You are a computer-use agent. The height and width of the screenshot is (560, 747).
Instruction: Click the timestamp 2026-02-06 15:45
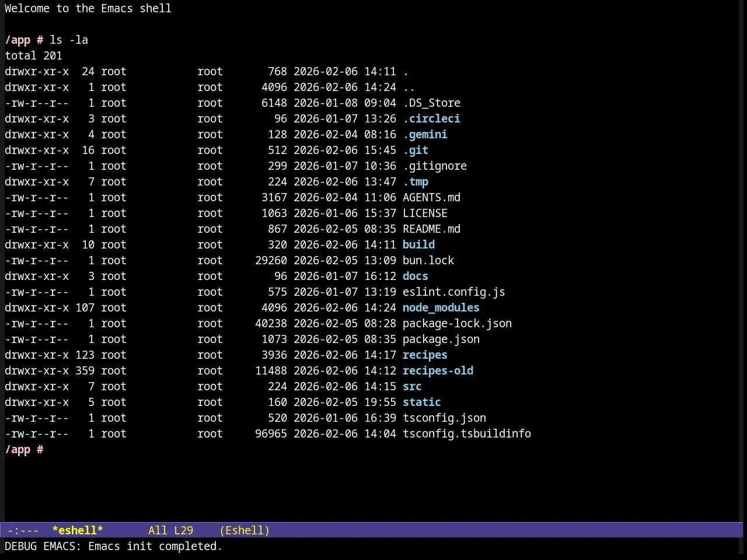coord(345,150)
